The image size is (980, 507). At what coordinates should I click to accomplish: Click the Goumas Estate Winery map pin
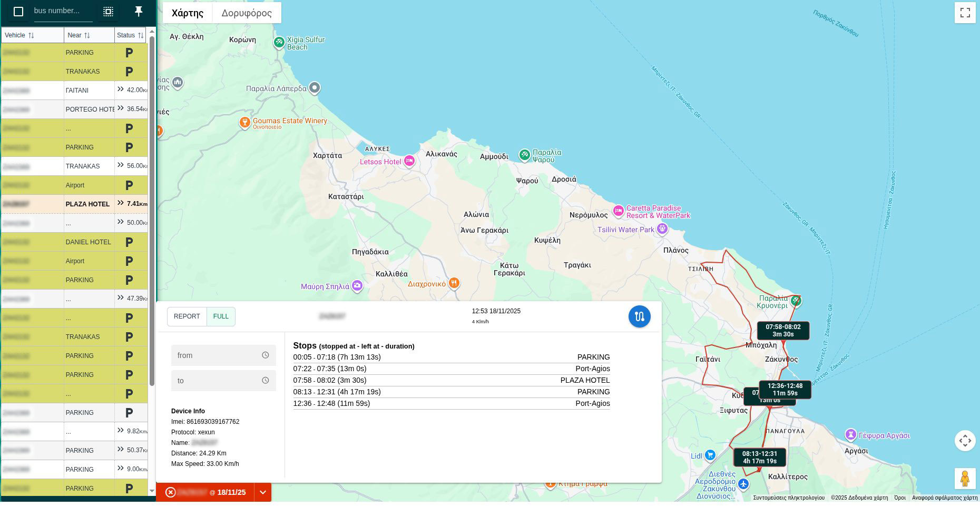click(244, 123)
